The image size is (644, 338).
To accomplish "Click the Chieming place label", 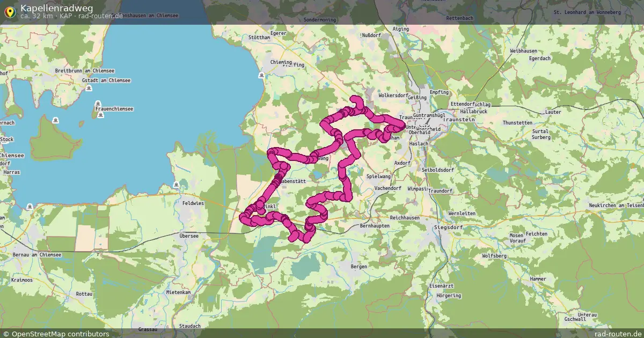I will pos(281,62).
